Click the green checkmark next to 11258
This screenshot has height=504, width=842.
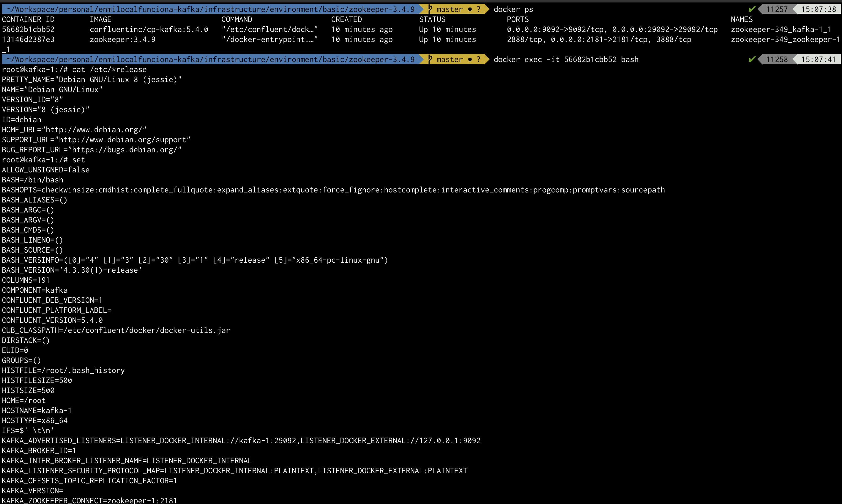752,60
